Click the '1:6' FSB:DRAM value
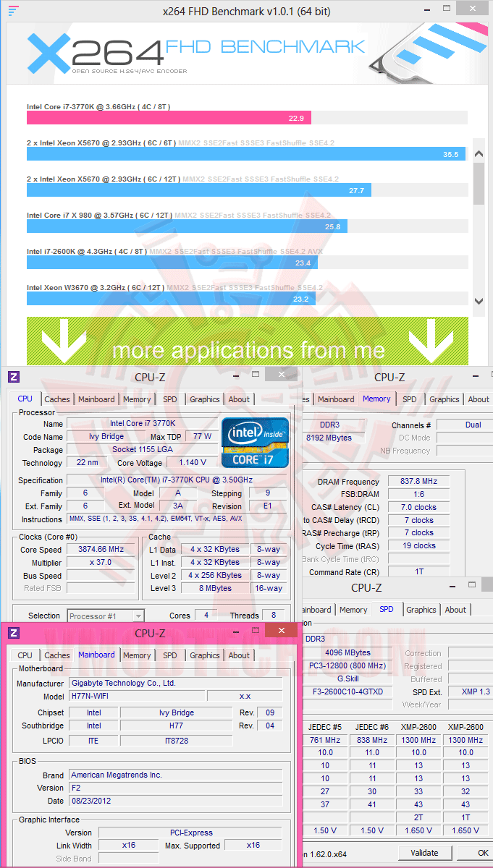The height and width of the screenshot is (868, 493). pos(418,494)
